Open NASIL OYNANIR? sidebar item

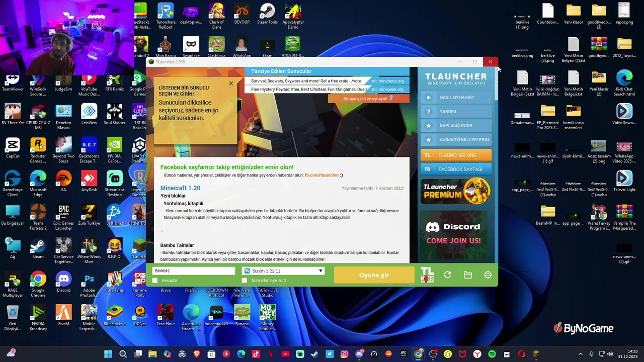(x=456, y=97)
